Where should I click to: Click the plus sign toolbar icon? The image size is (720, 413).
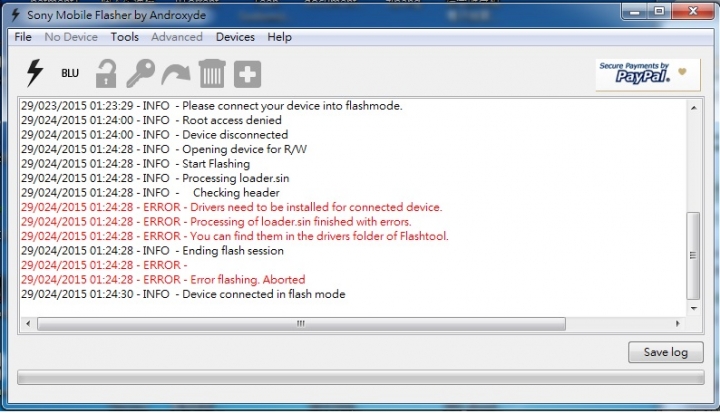[x=248, y=74]
